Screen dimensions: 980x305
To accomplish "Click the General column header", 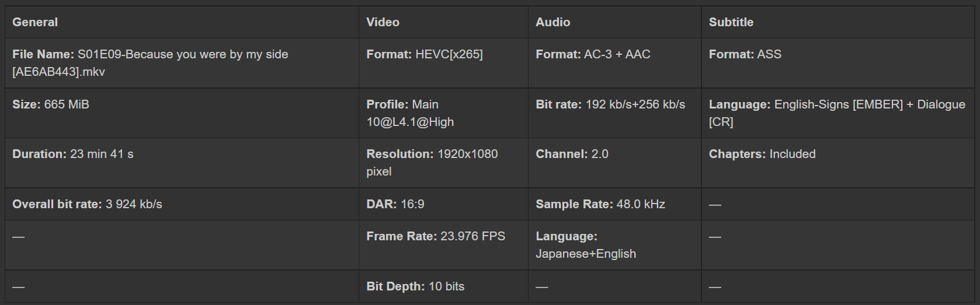I will (35, 22).
